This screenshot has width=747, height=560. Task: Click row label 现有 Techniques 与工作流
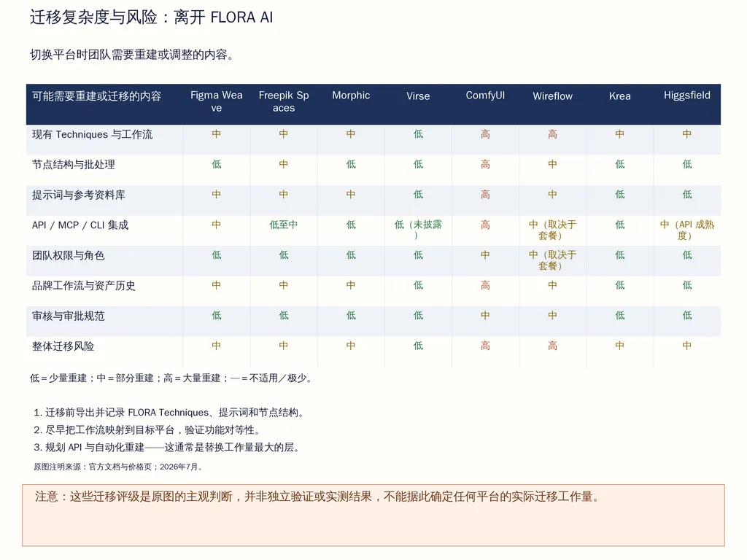point(93,135)
